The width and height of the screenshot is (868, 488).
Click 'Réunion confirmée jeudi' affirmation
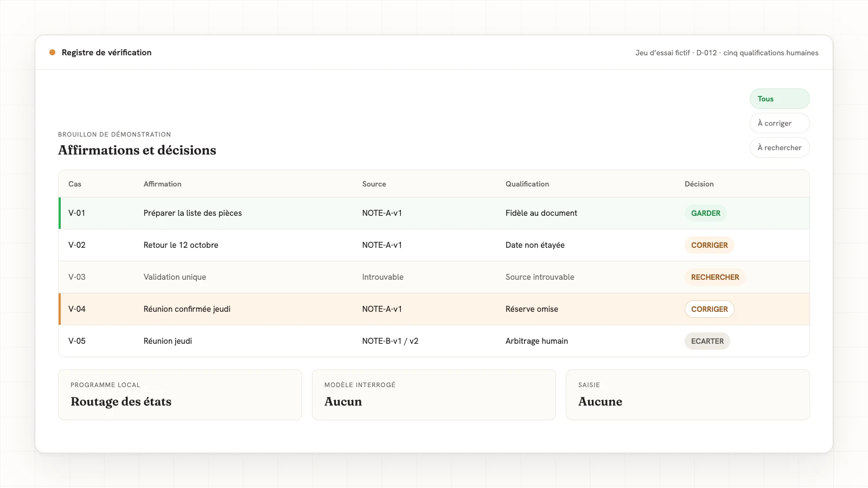(x=187, y=309)
